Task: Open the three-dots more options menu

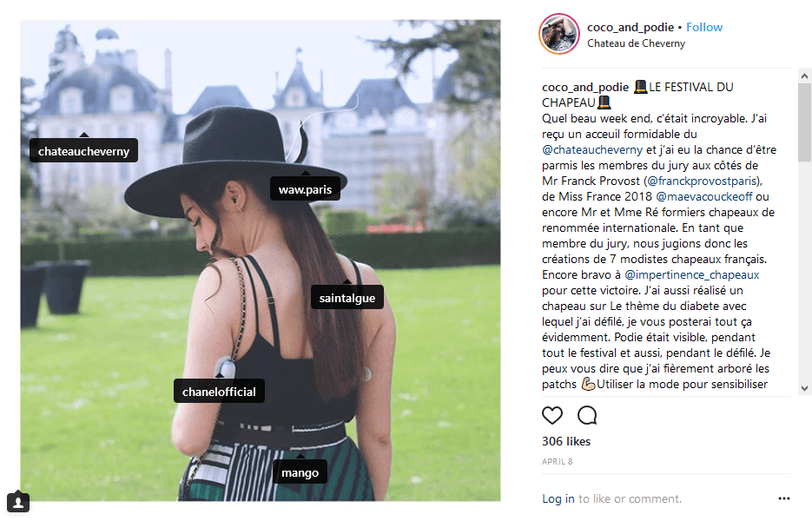Action: click(784, 498)
